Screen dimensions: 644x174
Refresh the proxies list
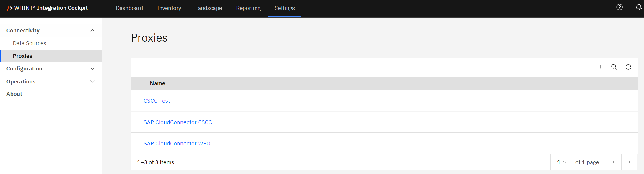pyautogui.click(x=628, y=67)
